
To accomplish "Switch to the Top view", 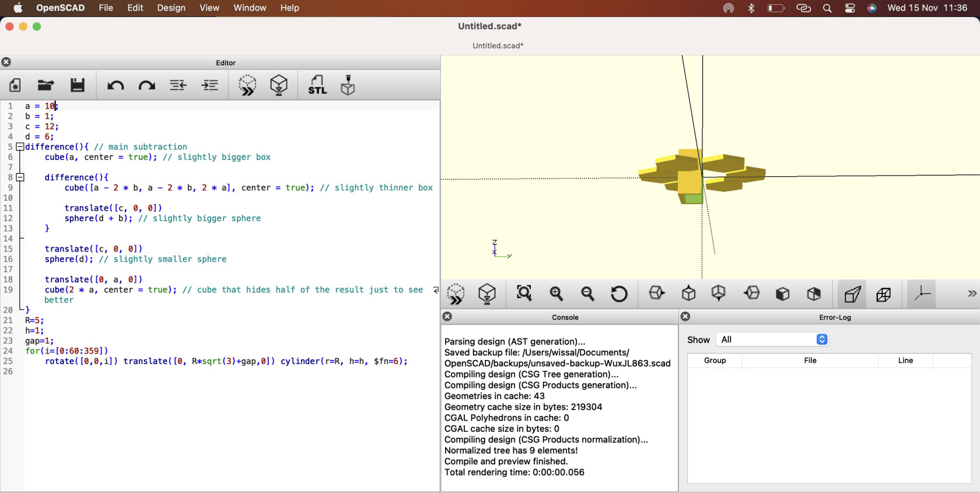I will 689,293.
